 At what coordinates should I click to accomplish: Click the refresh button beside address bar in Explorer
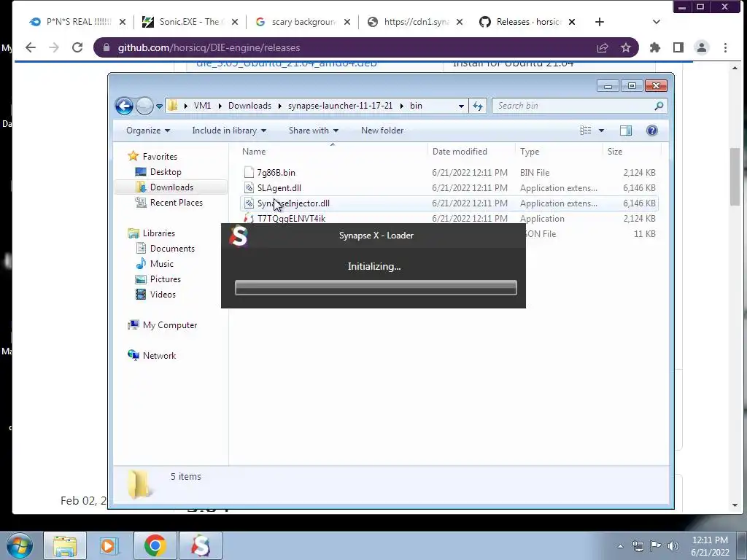(478, 106)
